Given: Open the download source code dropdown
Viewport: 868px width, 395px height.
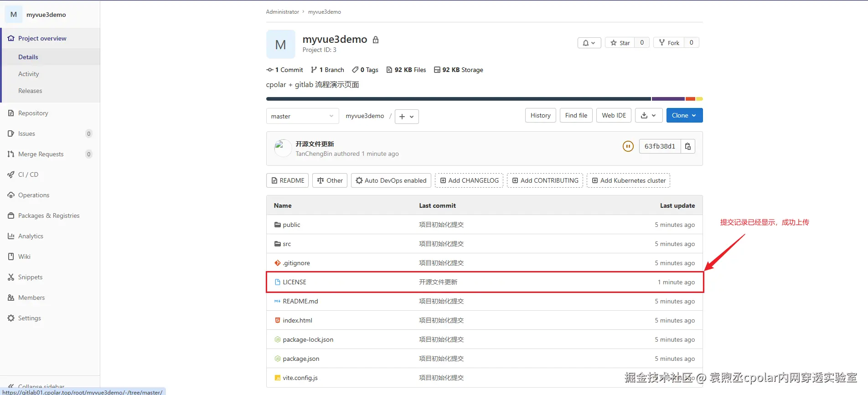Looking at the screenshot, I should coord(648,115).
